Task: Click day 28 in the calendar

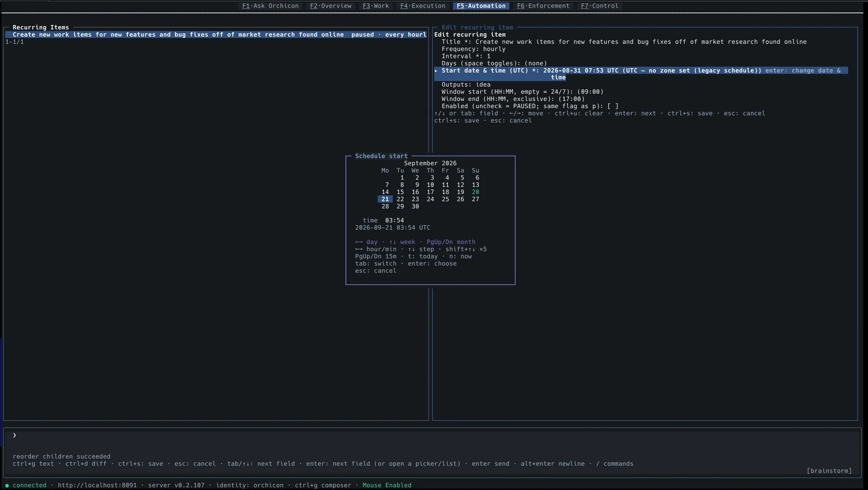Action: coord(385,206)
